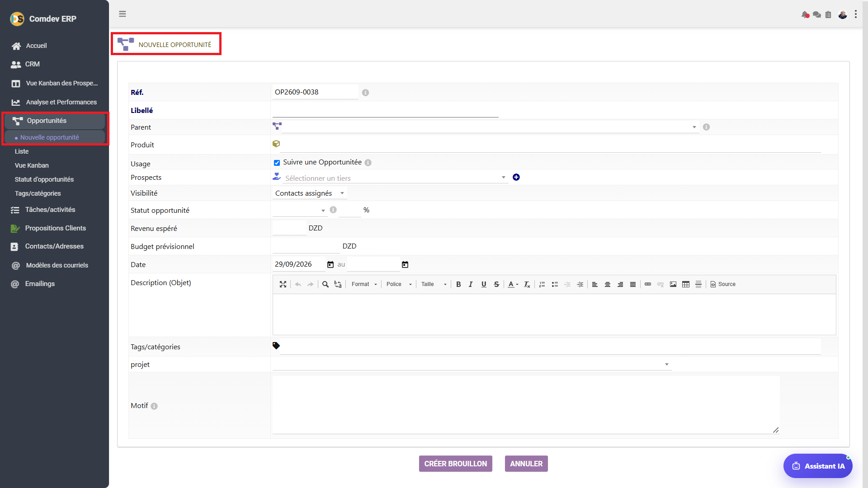This screenshot has height=488, width=868.
Task: Open the Assistant IA button
Action: point(818,466)
